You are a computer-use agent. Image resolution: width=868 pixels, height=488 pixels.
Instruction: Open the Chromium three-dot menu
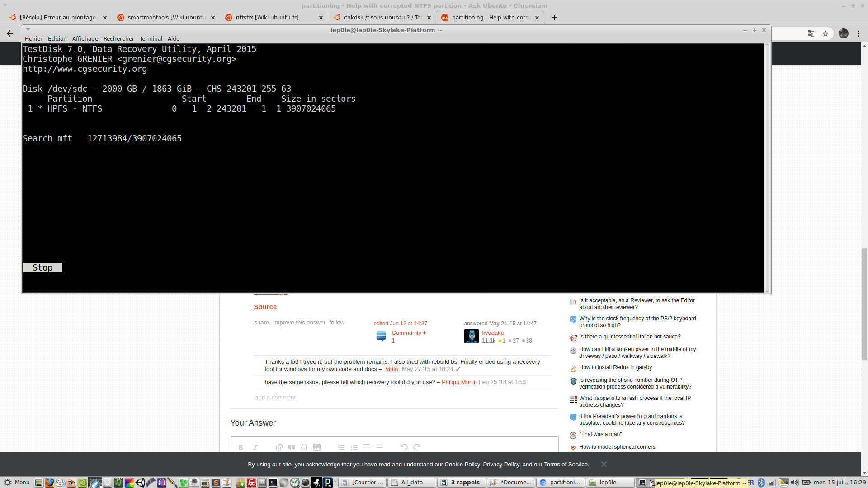click(858, 33)
